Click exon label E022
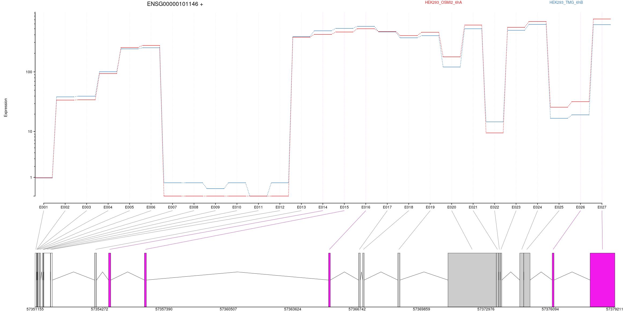Viewport: 644px width, 322px height. tap(495, 207)
